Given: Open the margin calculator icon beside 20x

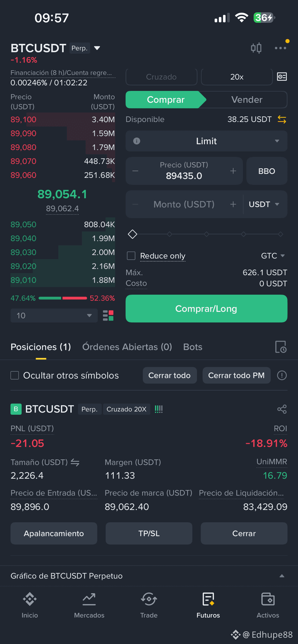Looking at the screenshot, I should tap(282, 77).
